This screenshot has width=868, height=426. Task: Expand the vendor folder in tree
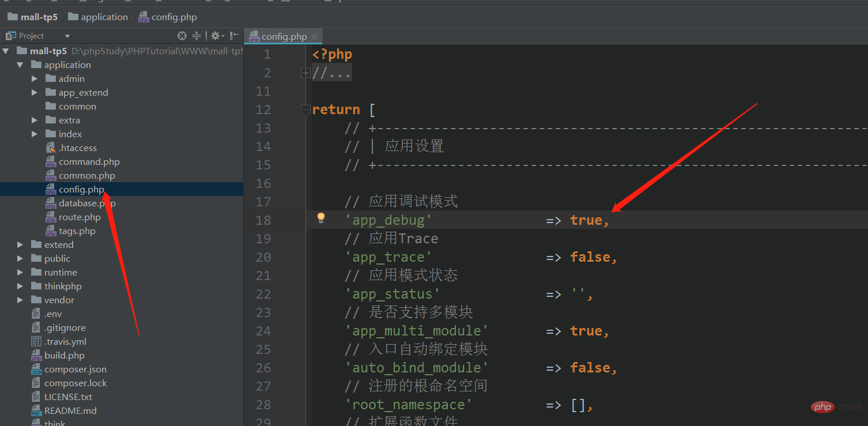coord(20,300)
